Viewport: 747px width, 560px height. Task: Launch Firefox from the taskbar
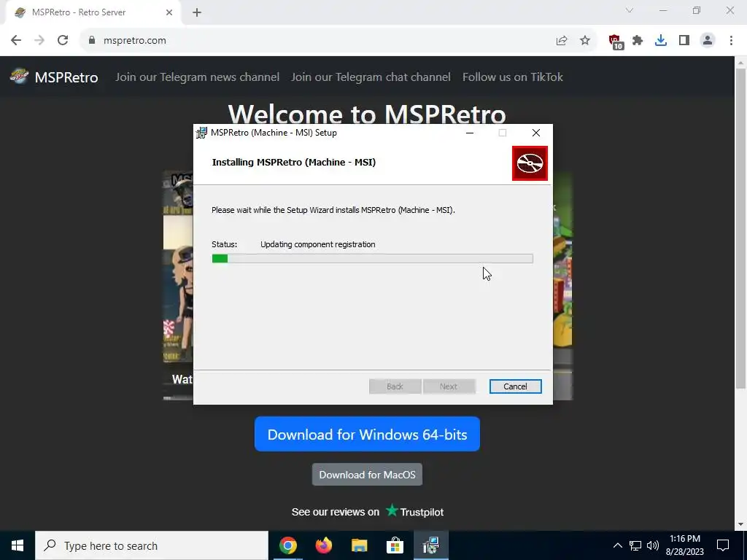[x=323, y=545]
